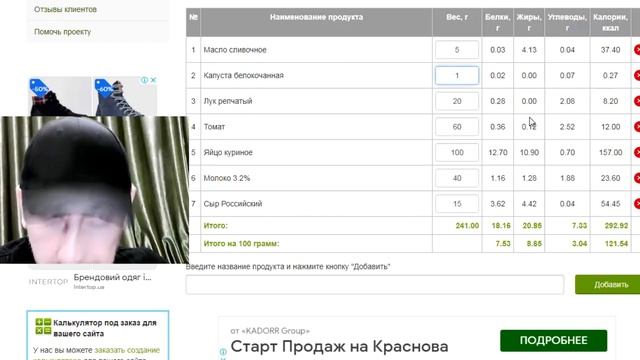Screen dimensions: 640x360
Task: Click the Калории column header
Action: tap(610, 22)
